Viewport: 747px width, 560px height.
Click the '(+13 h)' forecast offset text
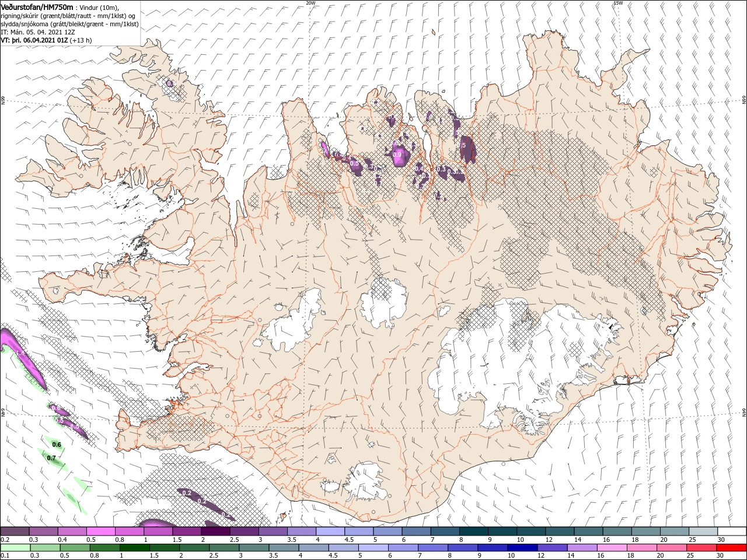81,40
